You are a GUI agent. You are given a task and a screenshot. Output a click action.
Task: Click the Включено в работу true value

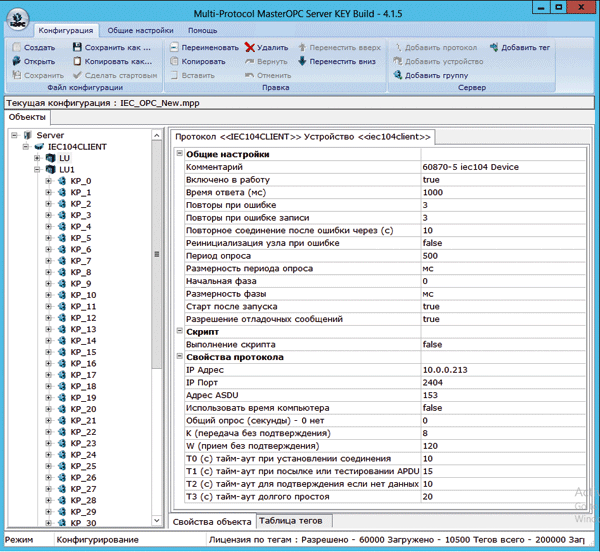503,180
